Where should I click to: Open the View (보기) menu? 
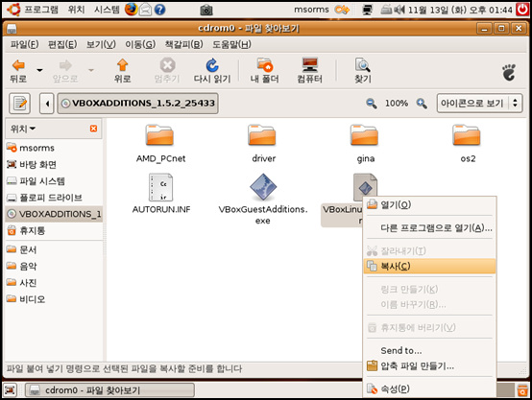coord(101,44)
